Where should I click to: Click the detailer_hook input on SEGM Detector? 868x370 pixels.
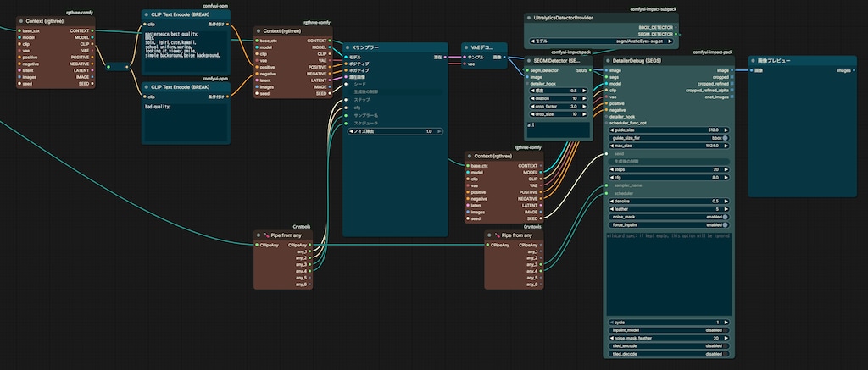tap(526, 84)
